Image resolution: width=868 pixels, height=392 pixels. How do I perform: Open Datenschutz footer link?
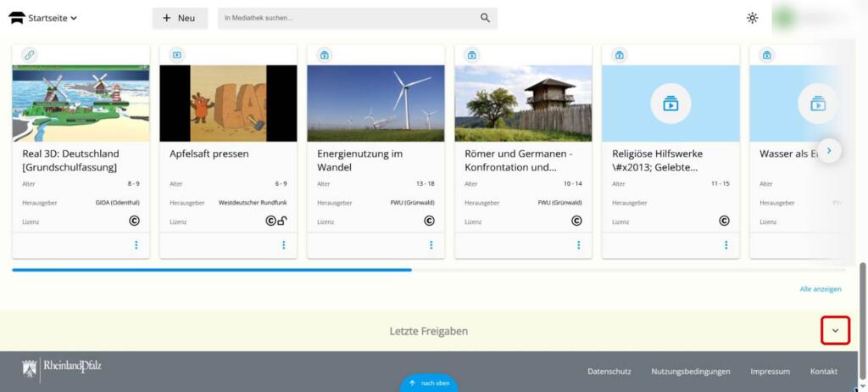609,372
